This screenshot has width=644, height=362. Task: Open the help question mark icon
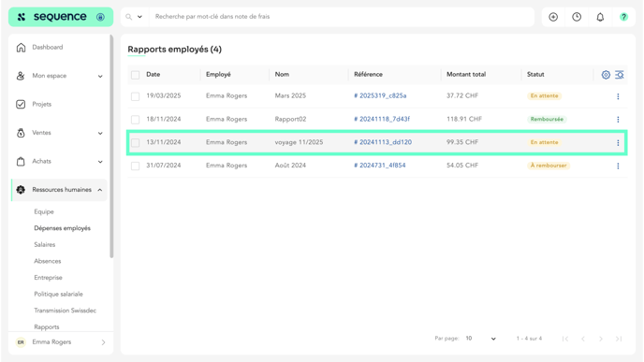[623, 17]
